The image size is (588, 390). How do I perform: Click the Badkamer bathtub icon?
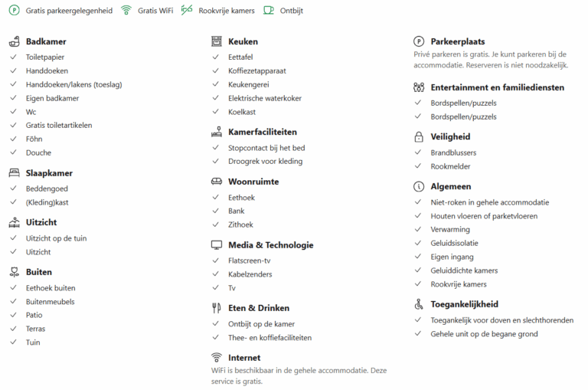tap(14, 41)
